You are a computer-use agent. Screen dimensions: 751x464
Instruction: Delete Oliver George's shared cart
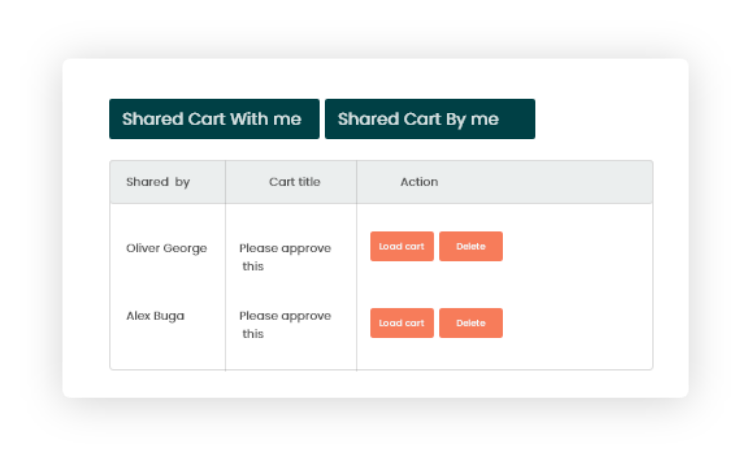pos(471,246)
